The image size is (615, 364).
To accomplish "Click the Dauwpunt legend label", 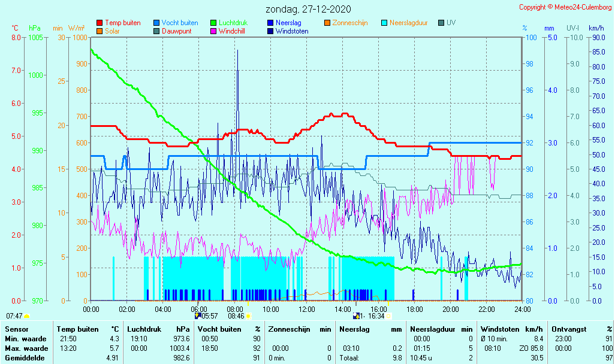I will click(x=176, y=31).
